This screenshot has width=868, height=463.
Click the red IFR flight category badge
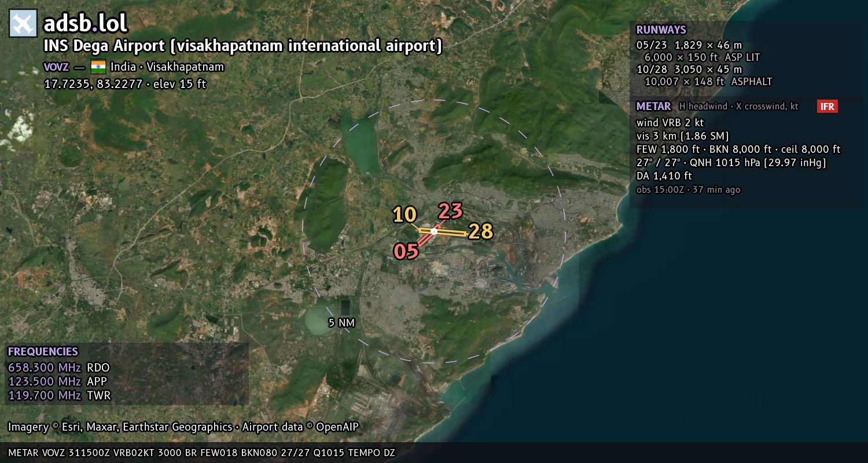827,106
